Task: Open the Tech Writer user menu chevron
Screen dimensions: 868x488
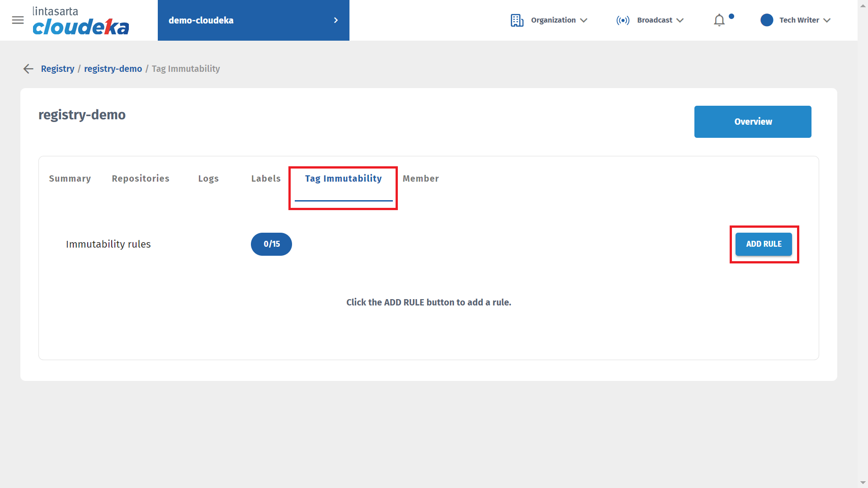Action: click(827, 20)
